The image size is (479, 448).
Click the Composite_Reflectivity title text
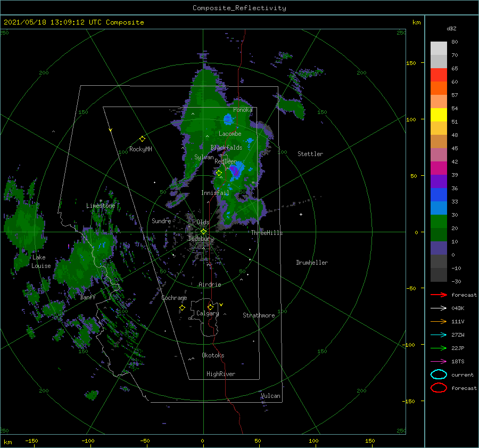click(239, 8)
